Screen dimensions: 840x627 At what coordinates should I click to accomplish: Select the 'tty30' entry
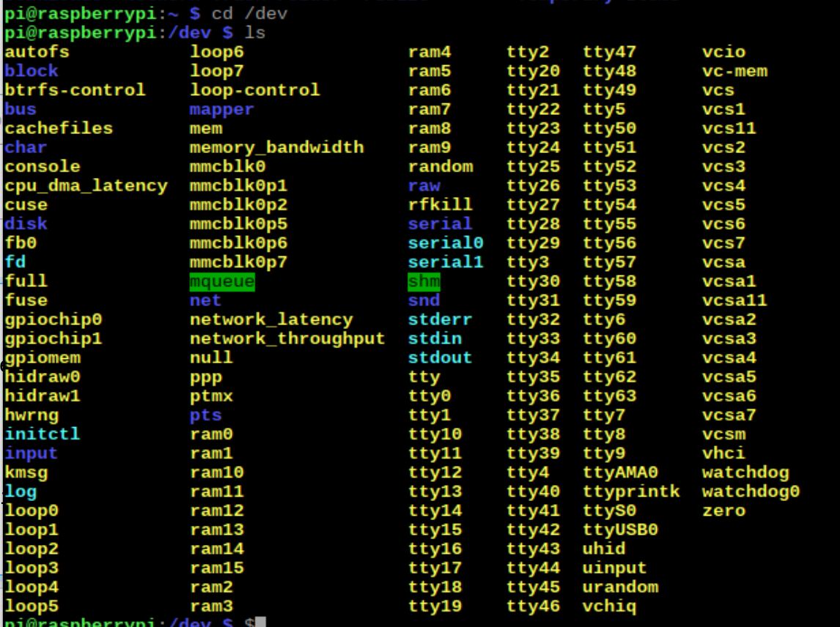tap(534, 282)
